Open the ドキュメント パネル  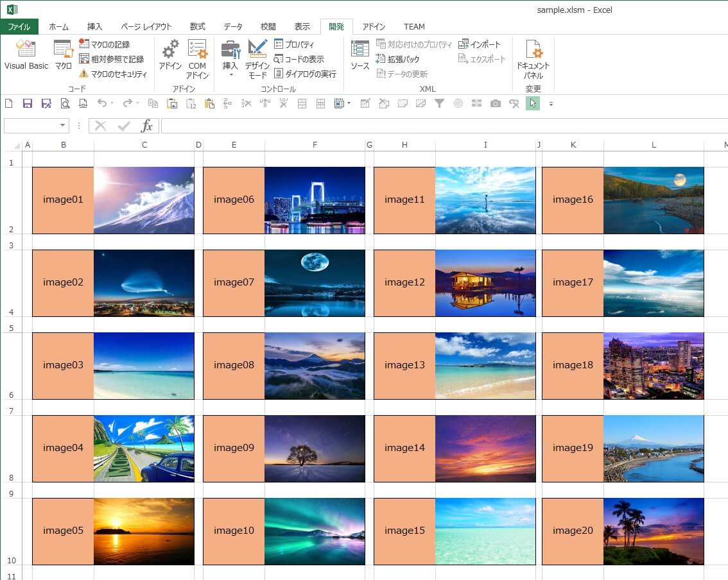(x=533, y=59)
